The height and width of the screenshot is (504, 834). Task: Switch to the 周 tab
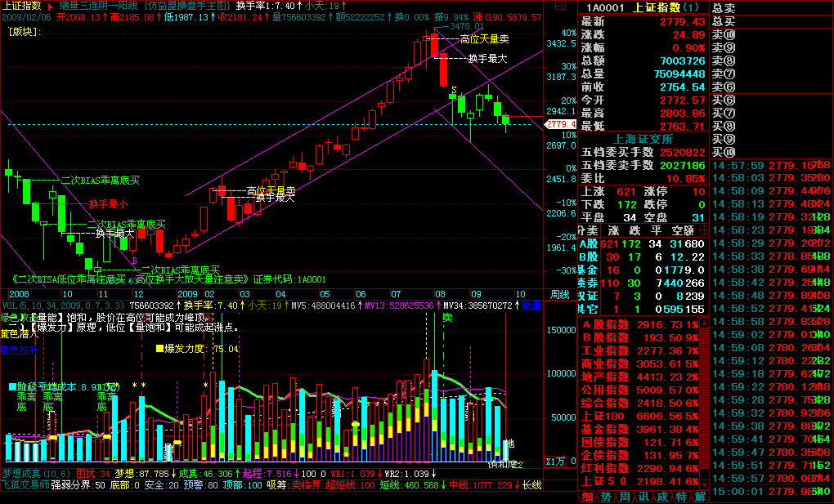(625, 497)
